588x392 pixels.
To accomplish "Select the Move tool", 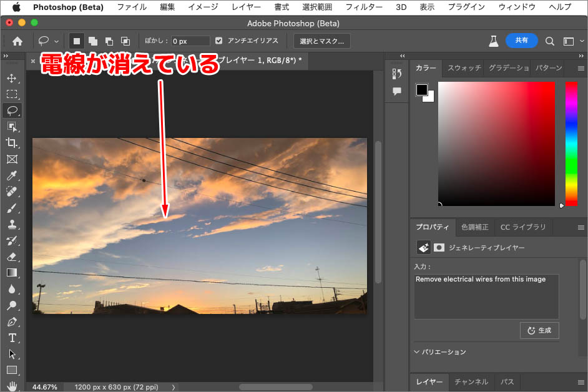I will pyautogui.click(x=12, y=78).
